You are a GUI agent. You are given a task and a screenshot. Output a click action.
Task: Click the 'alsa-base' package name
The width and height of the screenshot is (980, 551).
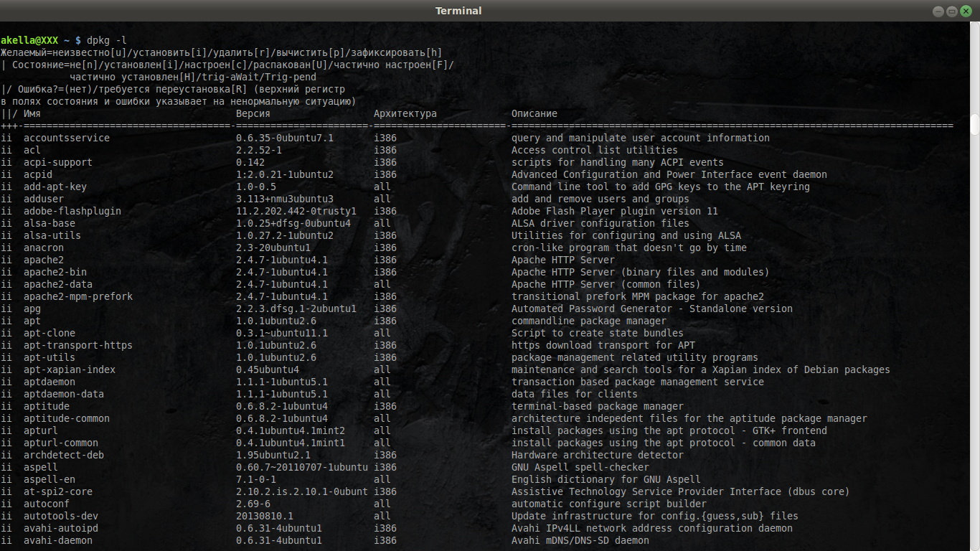[x=50, y=223]
